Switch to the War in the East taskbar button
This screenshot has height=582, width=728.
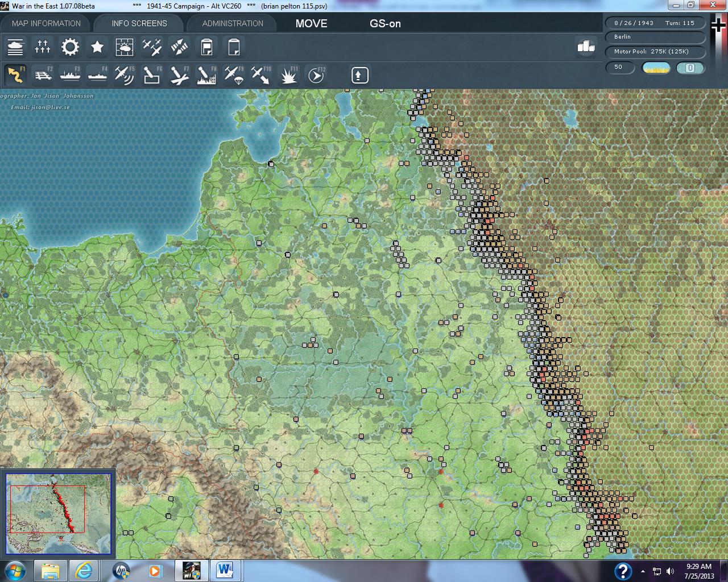coord(191,570)
